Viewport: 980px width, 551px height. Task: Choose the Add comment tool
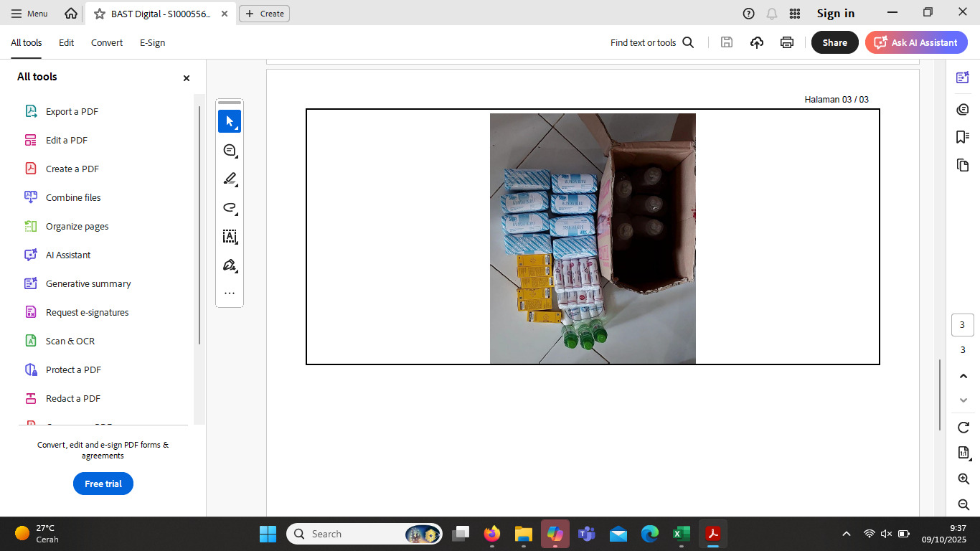(x=230, y=150)
